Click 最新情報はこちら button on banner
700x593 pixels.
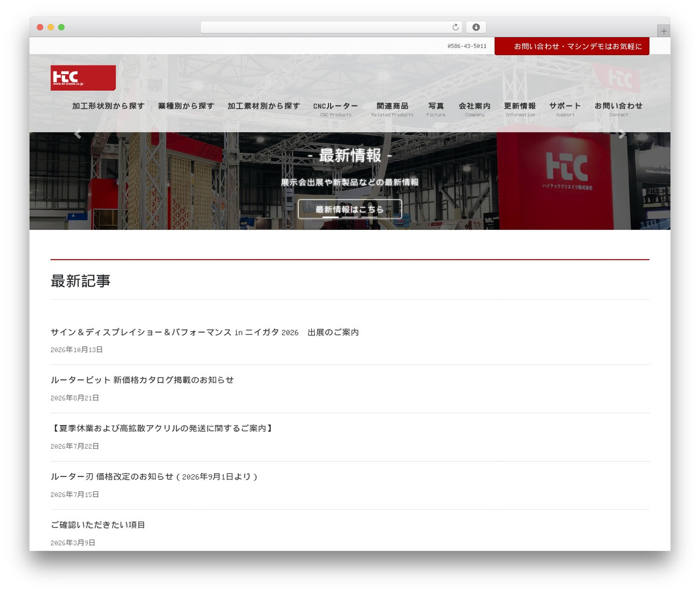350,209
